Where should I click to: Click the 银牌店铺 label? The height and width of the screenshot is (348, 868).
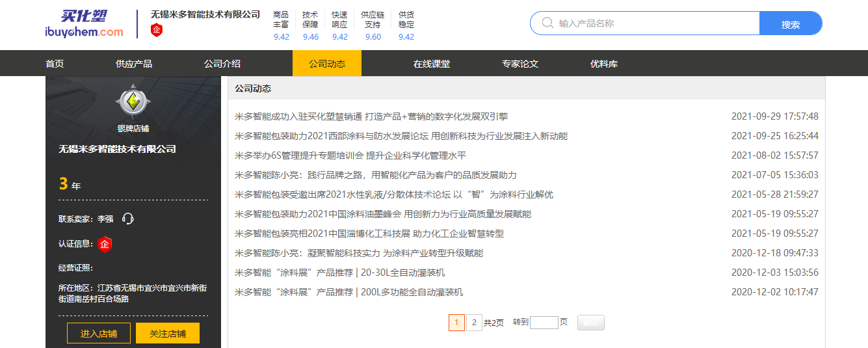[x=133, y=128]
